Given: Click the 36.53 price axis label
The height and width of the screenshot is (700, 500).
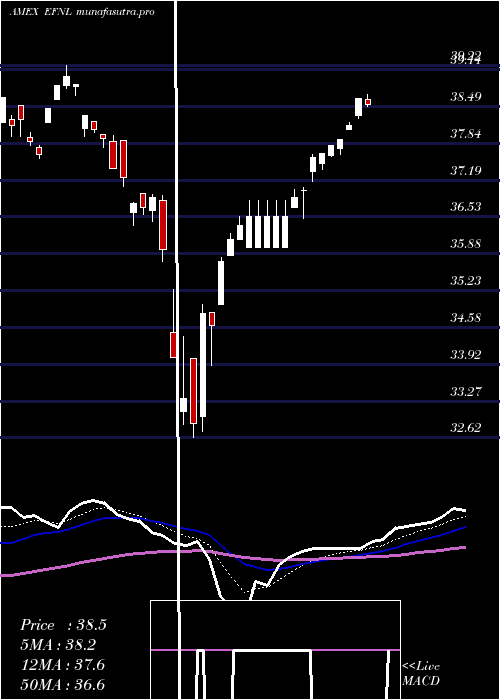Looking at the screenshot, I should tap(466, 207).
